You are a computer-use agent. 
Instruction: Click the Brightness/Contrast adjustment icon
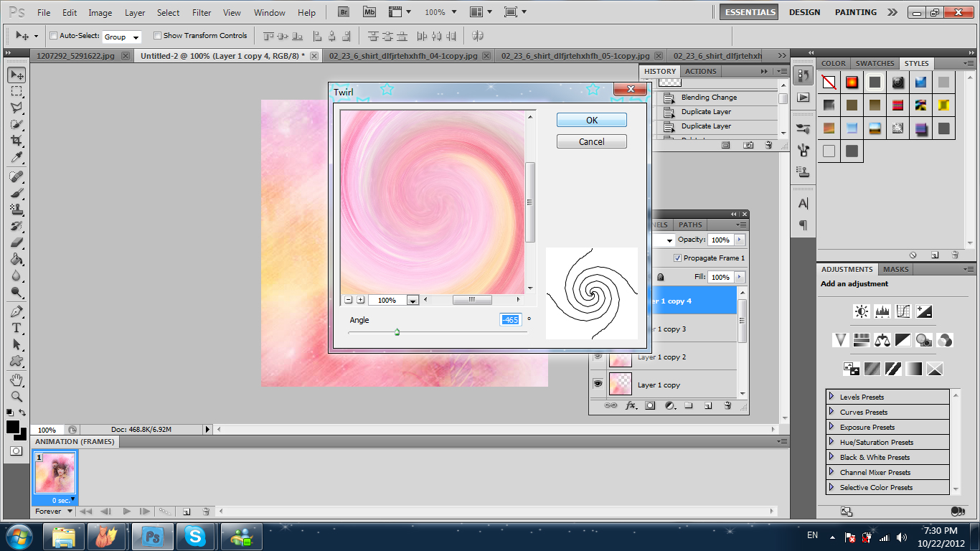click(861, 311)
